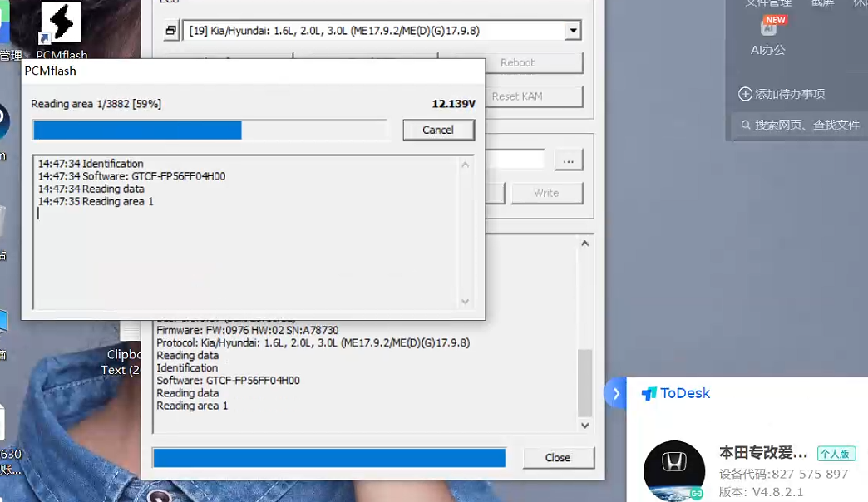Viewport: 868px width, 502px height.
Task: Select log line "14:47:34 Reading data" in dialog
Action: (x=91, y=189)
